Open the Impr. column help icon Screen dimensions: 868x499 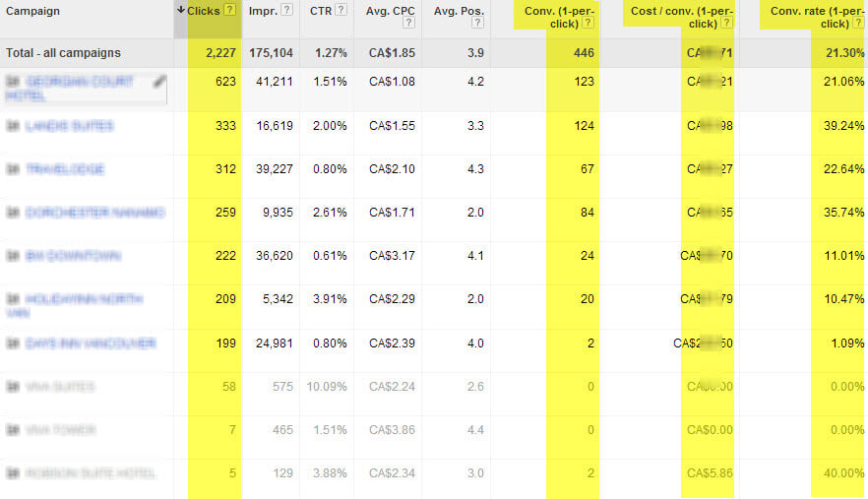tap(286, 10)
